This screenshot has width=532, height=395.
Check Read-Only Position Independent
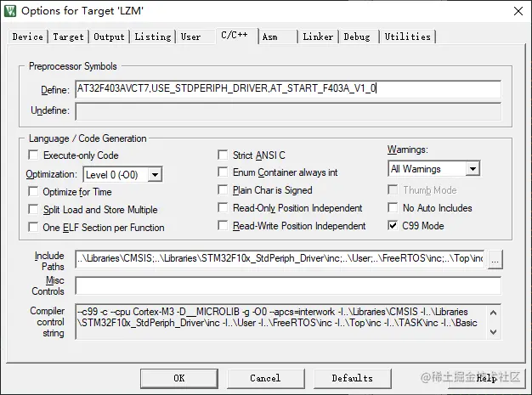coord(223,208)
